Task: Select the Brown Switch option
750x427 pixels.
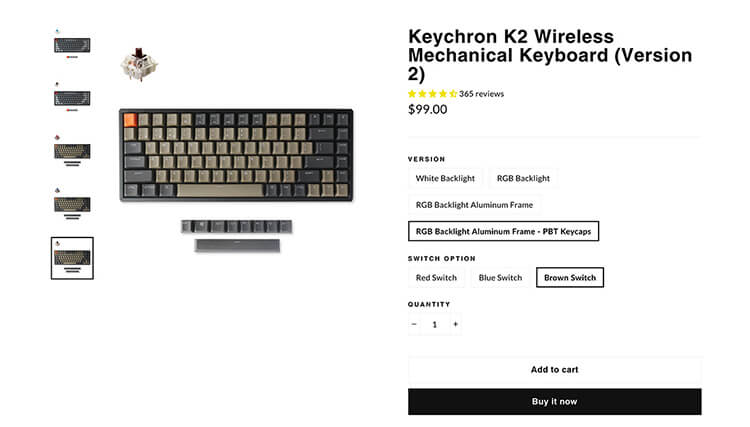Action: [570, 277]
